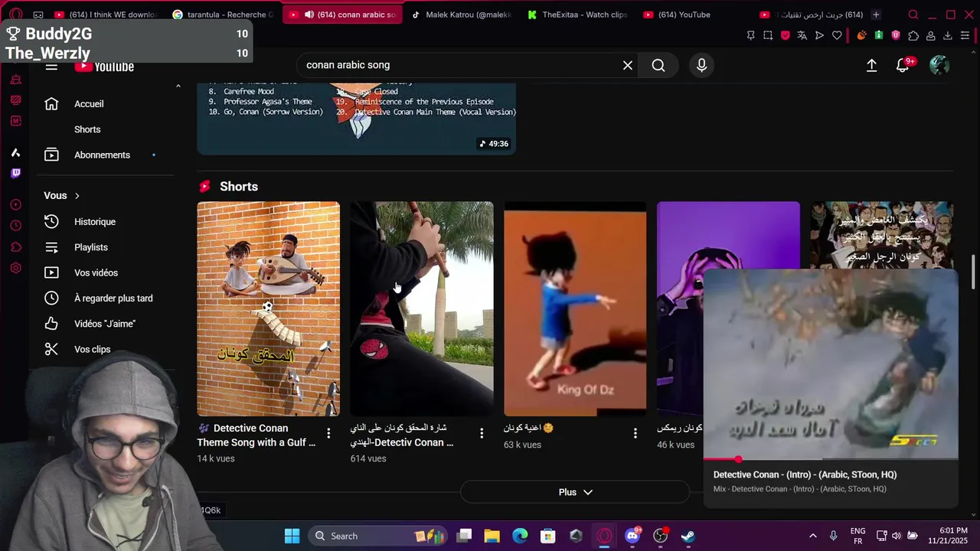Open the page vertical scrollbar thumb
This screenshot has height=551, width=980.
pyautogui.click(x=974, y=272)
